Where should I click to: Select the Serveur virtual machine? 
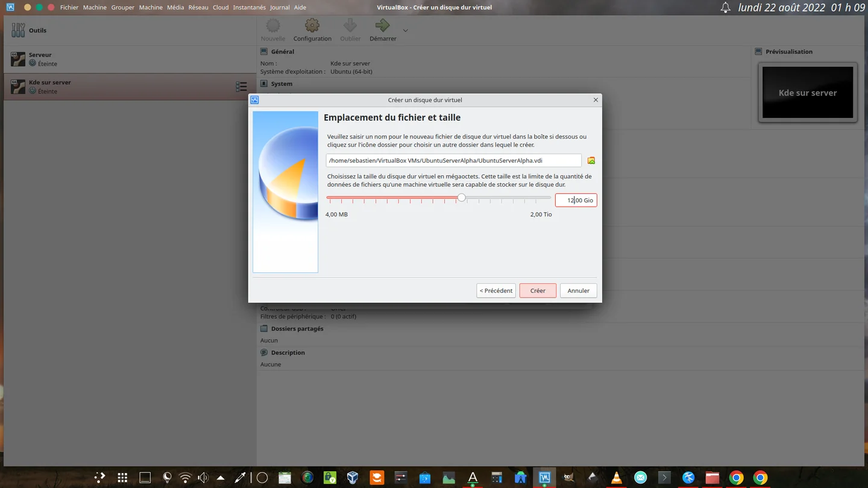point(130,59)
